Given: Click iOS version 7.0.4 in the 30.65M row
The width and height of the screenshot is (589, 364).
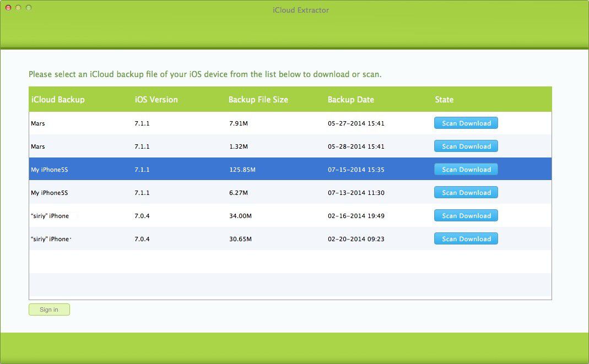Looking at the screenshot, I should [142, 239].
